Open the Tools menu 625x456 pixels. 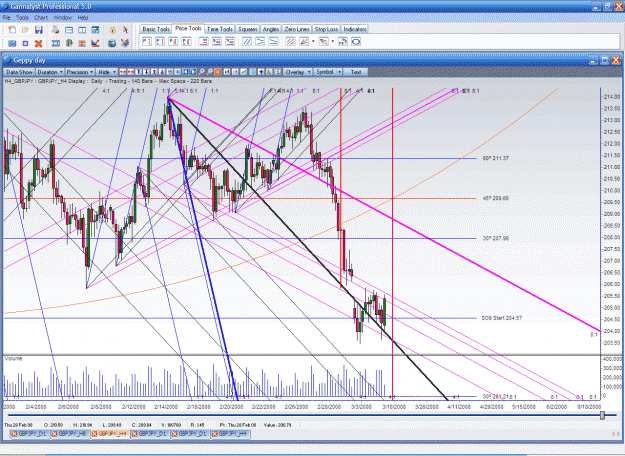[x=22, y=18]
